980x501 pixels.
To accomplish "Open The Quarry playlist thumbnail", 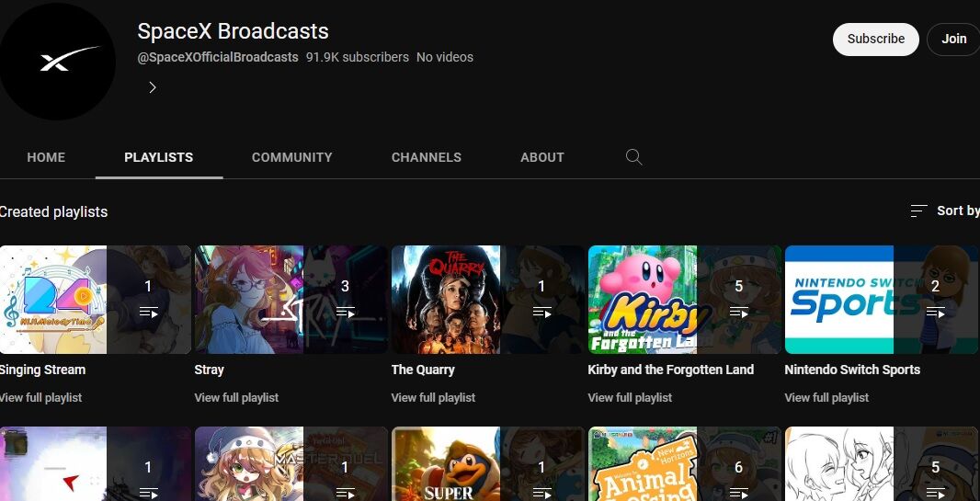I will (x=488, y=300).
